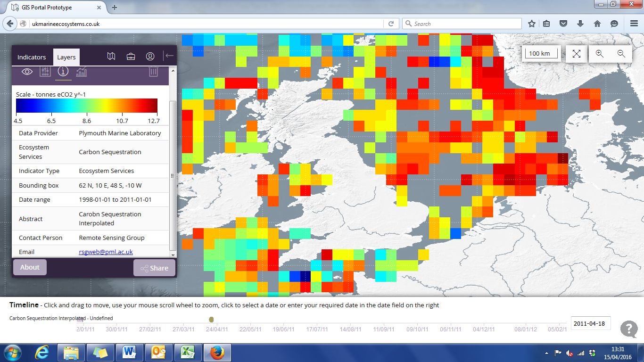Open the user account icon
The height and width of the screenshot is (362, 644).
[150, 56]
